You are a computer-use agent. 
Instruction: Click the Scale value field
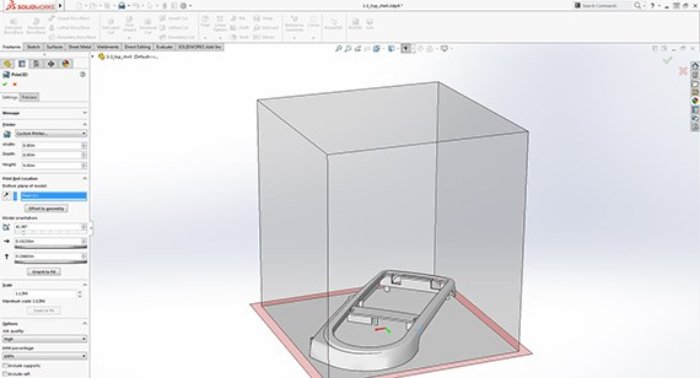(x=45, y=294)
